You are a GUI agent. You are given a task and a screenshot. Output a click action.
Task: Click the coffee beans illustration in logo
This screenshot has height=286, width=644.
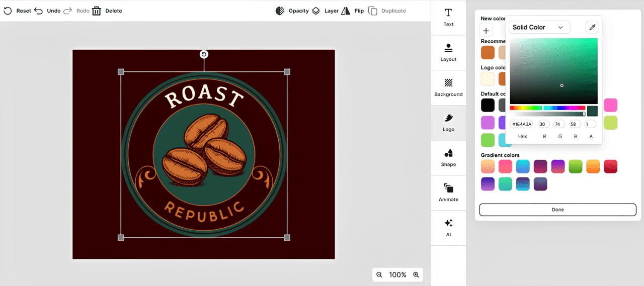pos(204,151)
